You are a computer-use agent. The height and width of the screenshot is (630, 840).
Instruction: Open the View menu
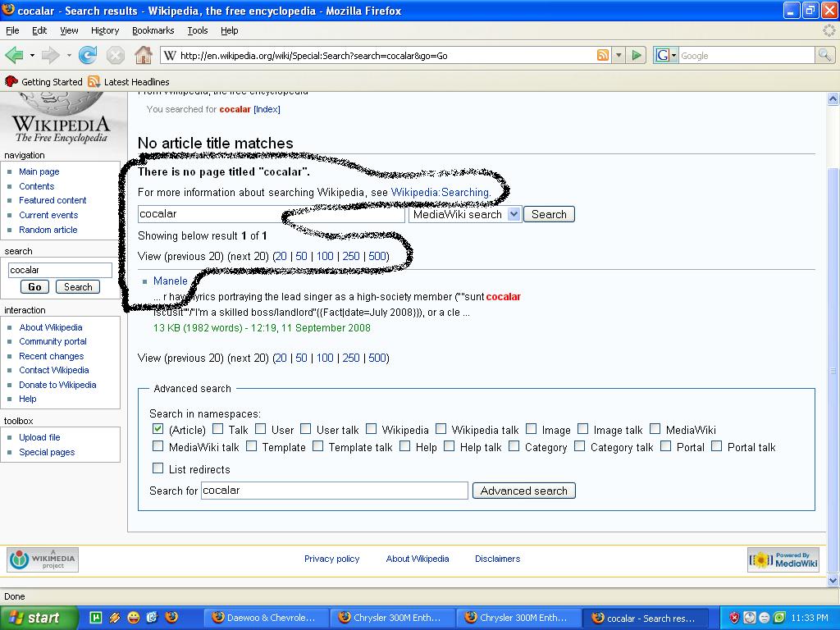pos(69,30)
